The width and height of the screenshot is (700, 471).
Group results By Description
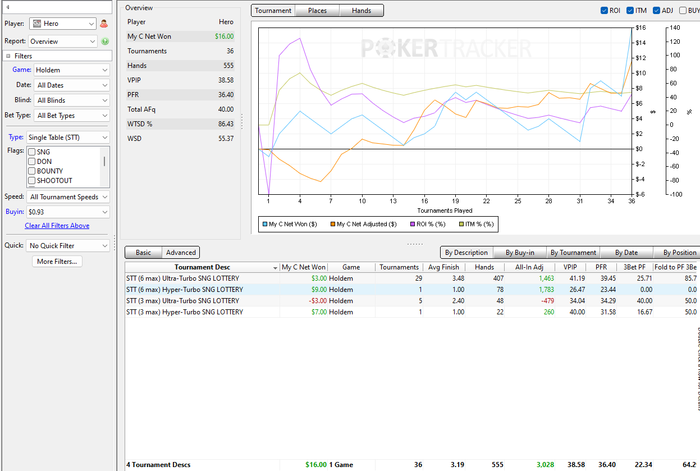467,253
